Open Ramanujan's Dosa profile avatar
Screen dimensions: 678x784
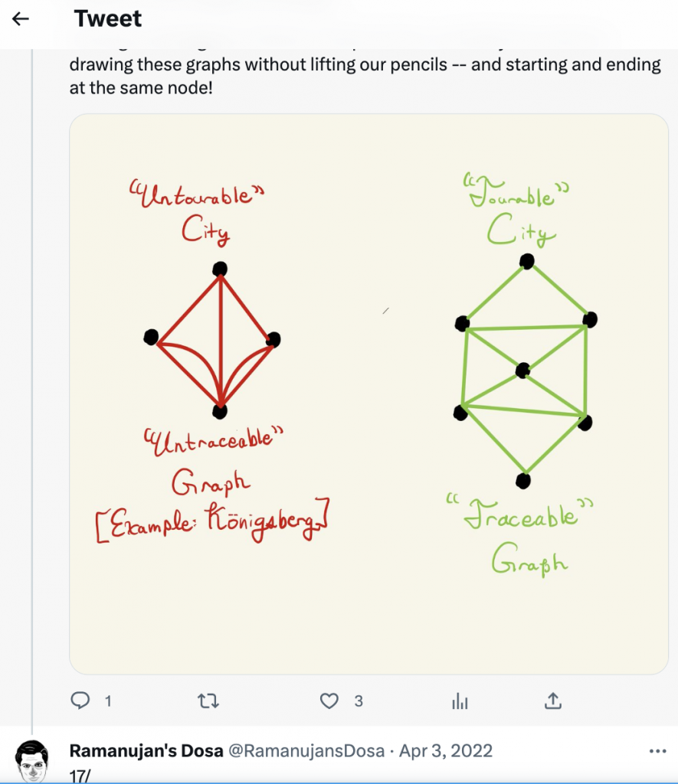32,761
